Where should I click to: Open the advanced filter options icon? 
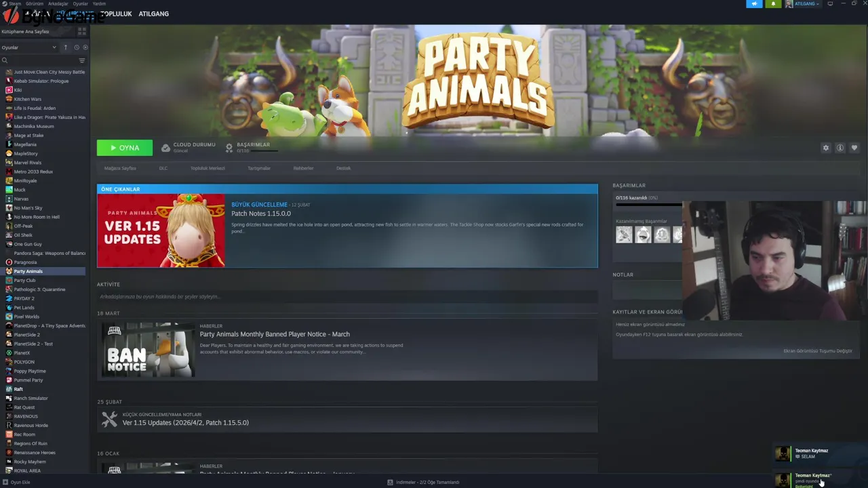point(82,60)
